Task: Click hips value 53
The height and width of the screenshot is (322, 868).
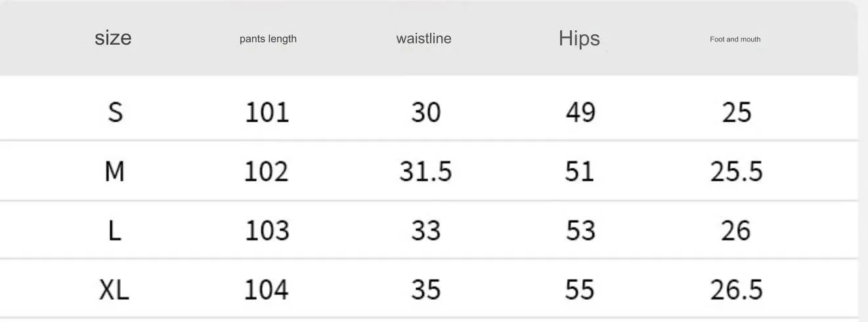Action: 580,231
